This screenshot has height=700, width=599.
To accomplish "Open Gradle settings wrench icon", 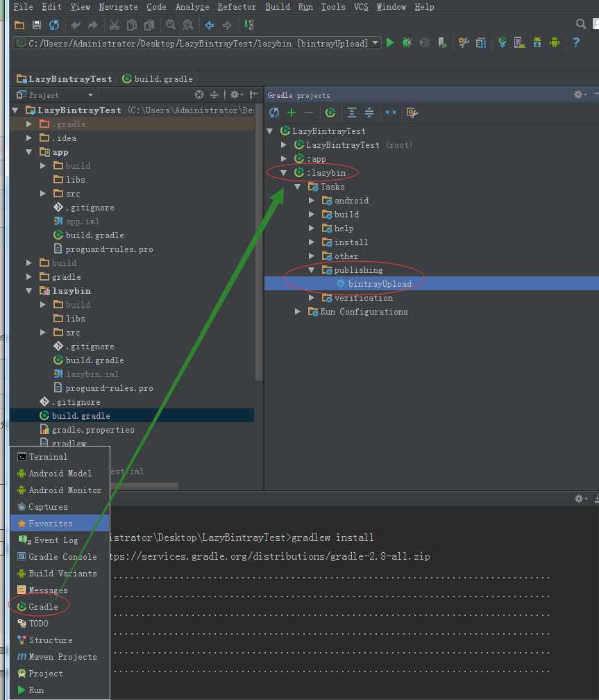I will coord(412,112).
